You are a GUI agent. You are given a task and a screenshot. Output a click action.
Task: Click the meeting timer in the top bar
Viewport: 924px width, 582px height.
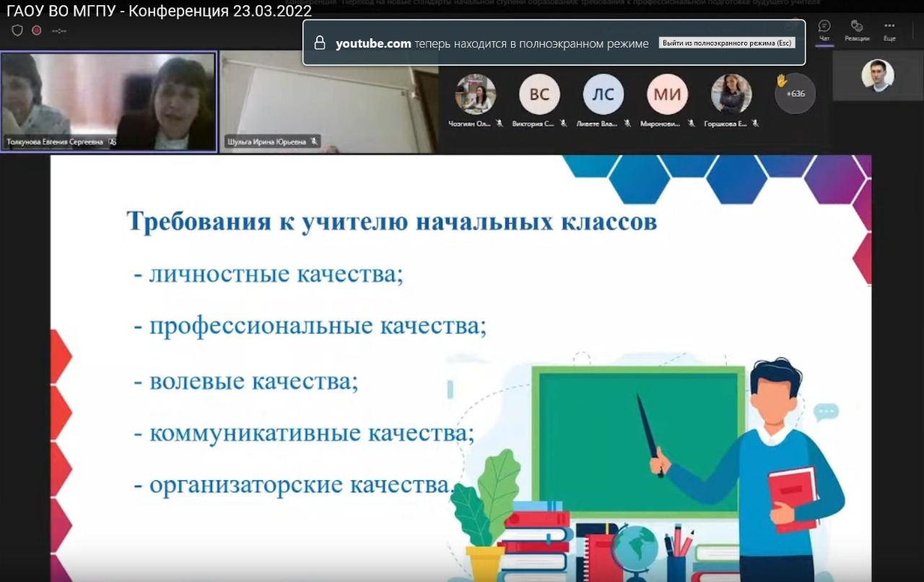point(59,31)
